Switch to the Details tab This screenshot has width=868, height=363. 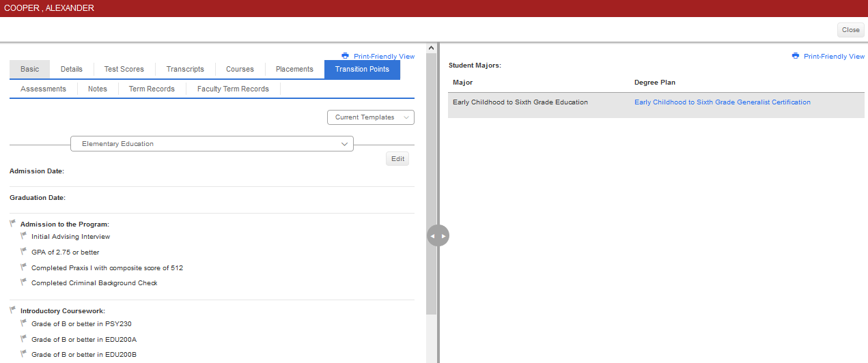click(x=72, y=69)
